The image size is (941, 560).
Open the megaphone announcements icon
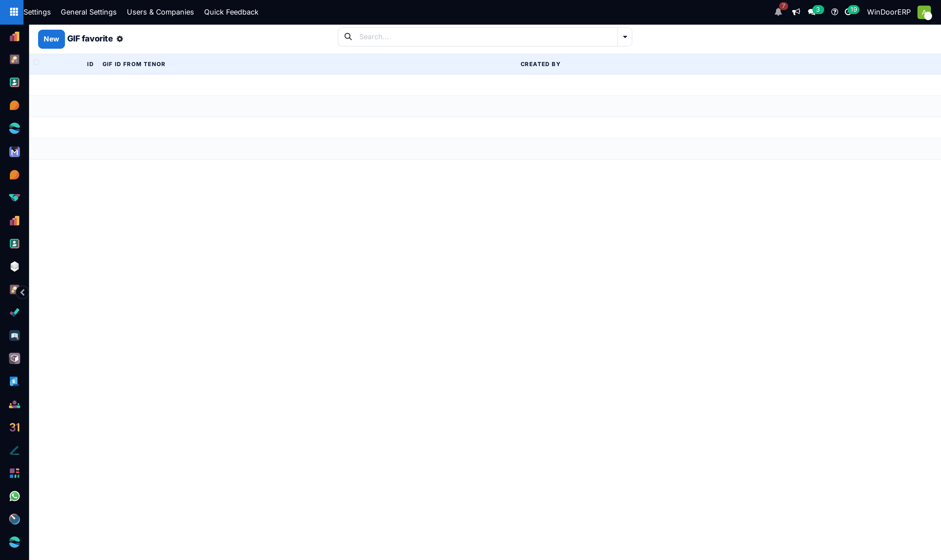[796, 12]
